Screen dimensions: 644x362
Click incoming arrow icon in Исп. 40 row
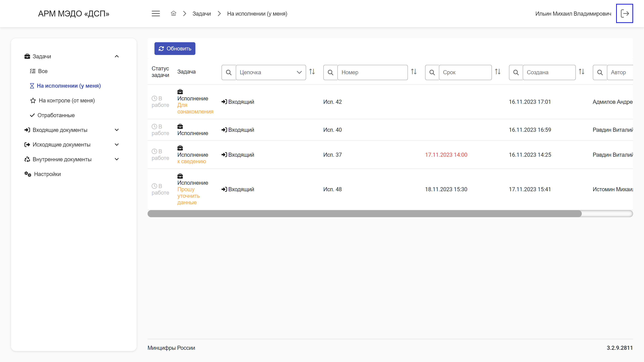[224, 130]
